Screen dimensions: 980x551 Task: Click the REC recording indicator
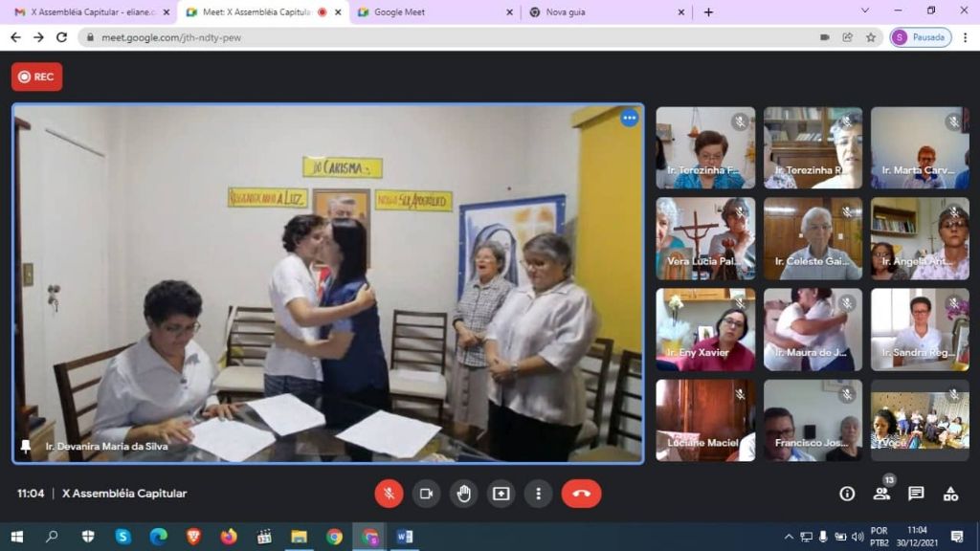click(36, 77)
